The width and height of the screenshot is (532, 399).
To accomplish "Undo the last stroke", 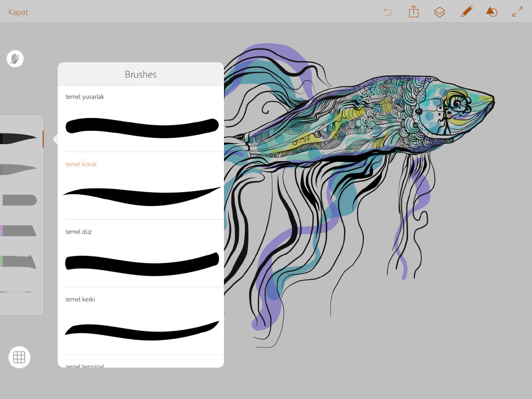I will pos(387,12).
